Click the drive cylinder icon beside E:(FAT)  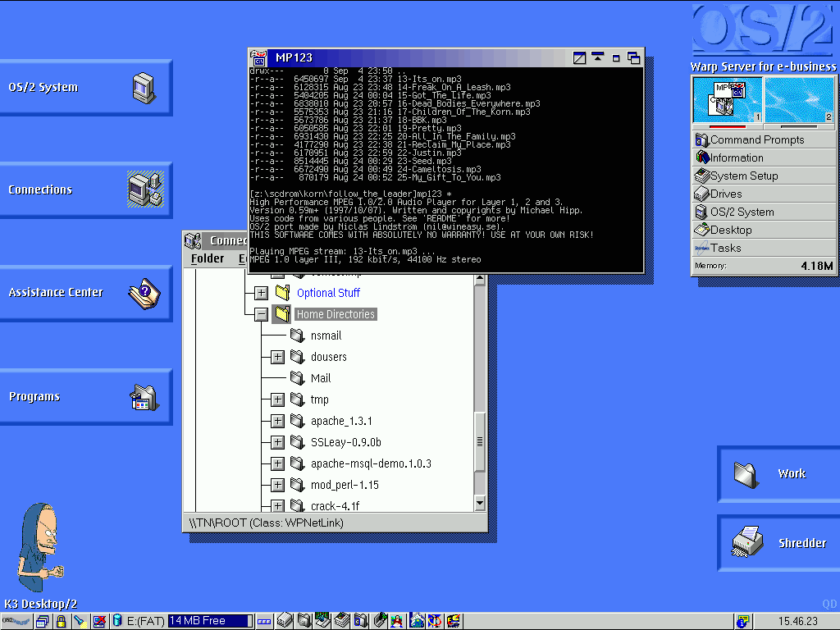click(117, 621)
